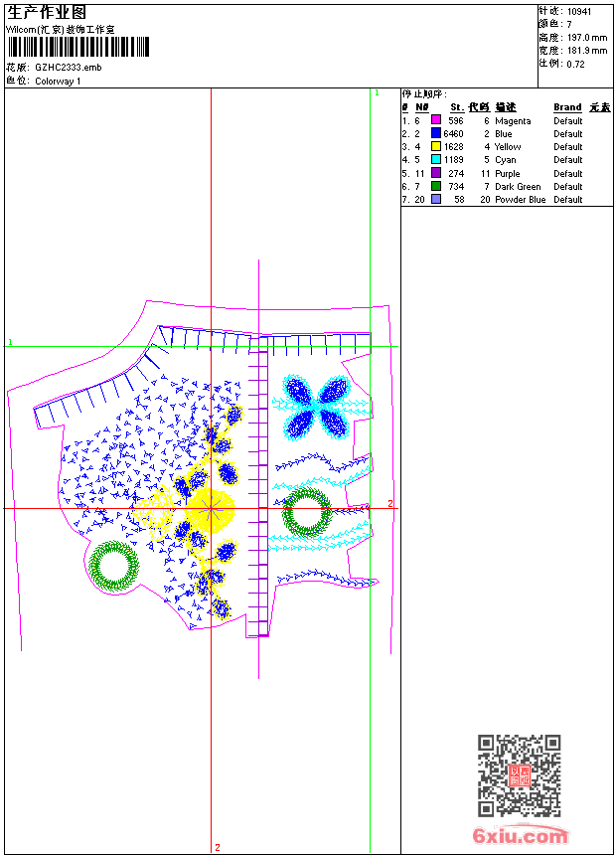This screenshot has height=855, width=616.
Task: Click the green ring beside the purple ladder
Action: 307,512
